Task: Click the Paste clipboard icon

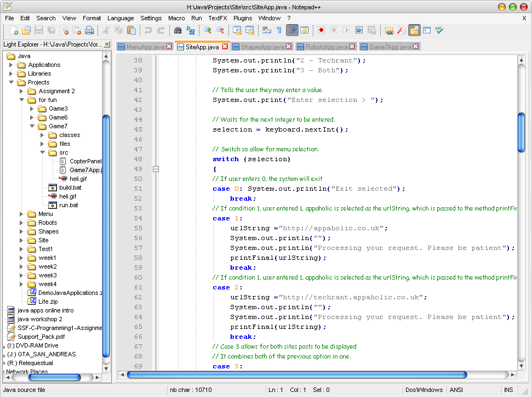Action: point(131,30)
